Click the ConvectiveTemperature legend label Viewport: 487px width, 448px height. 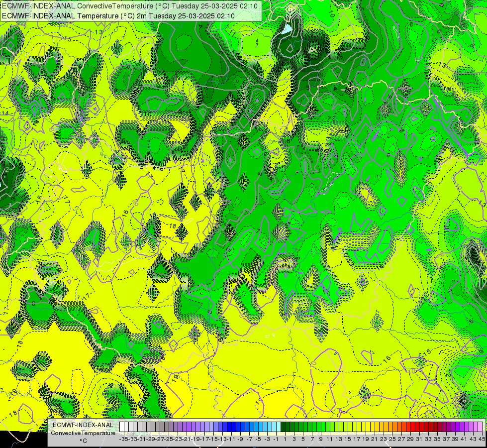(83, 433)
